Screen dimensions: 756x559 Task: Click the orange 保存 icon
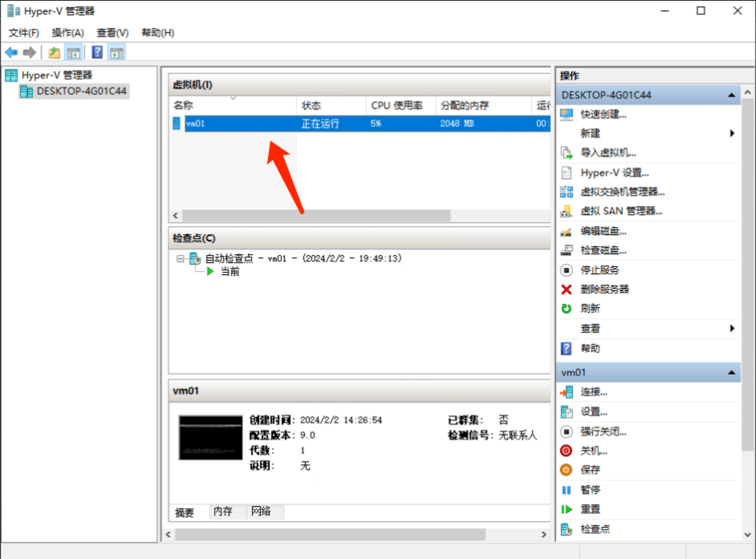tap(567, 470)
